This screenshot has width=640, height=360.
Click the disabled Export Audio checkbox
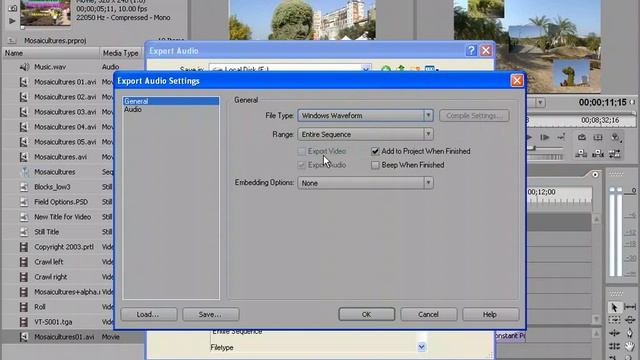pos(301,165)
